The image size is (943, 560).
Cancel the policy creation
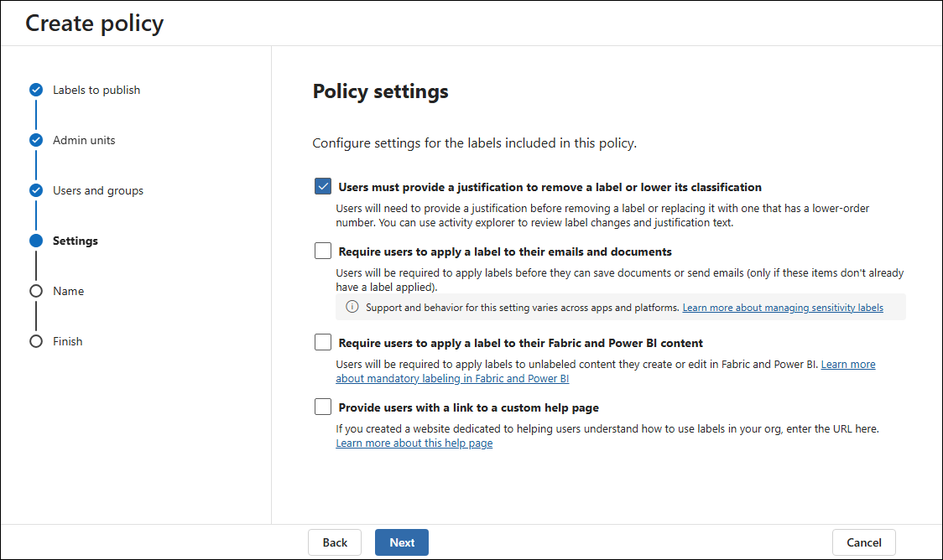click(x=864, y=542)
